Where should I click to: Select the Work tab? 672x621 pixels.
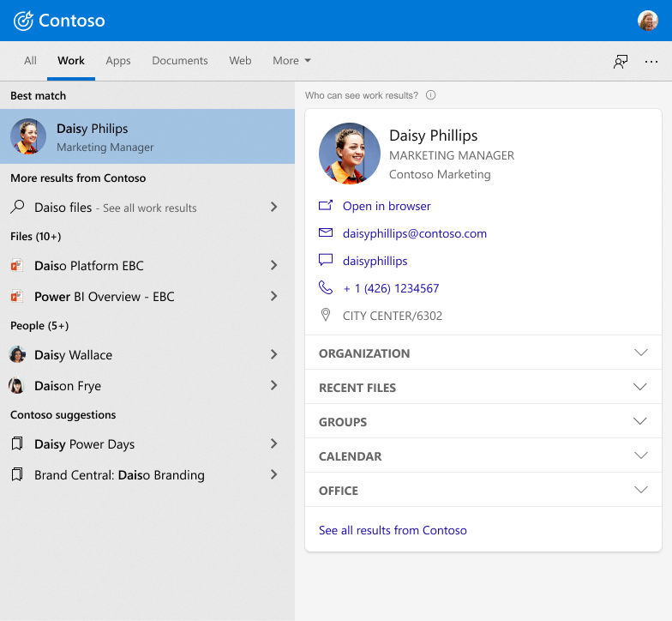tap(71, 60)
